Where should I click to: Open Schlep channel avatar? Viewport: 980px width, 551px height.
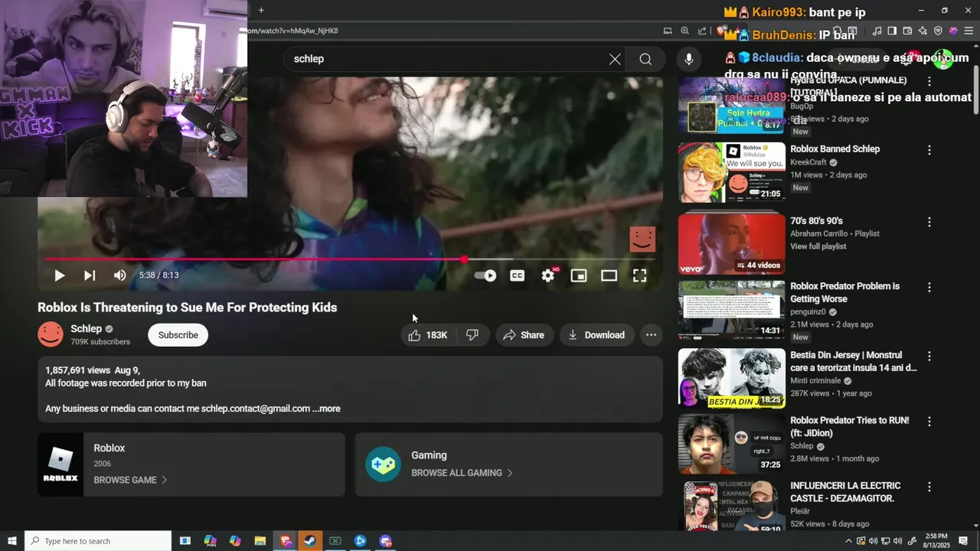[51, 334]
